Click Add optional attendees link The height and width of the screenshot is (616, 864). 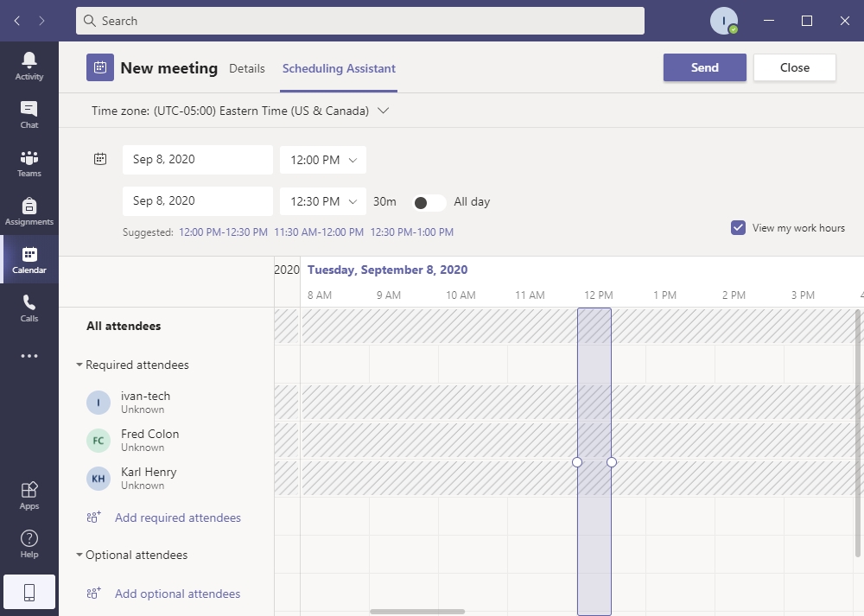click(177, 594)
